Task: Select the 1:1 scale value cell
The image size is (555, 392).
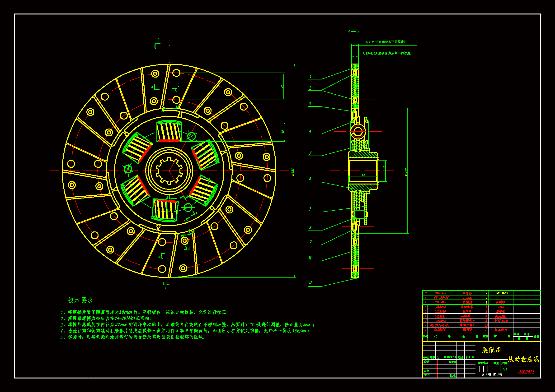Action: 504,369
